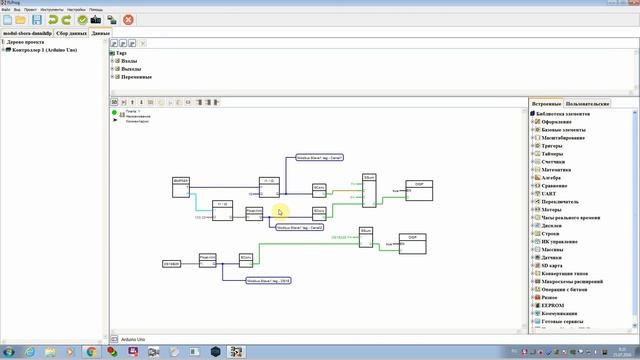Expand Контроллер 1 (Arduino Uno) in project tree
640x360 pixels.
click(x=3, y=50)
